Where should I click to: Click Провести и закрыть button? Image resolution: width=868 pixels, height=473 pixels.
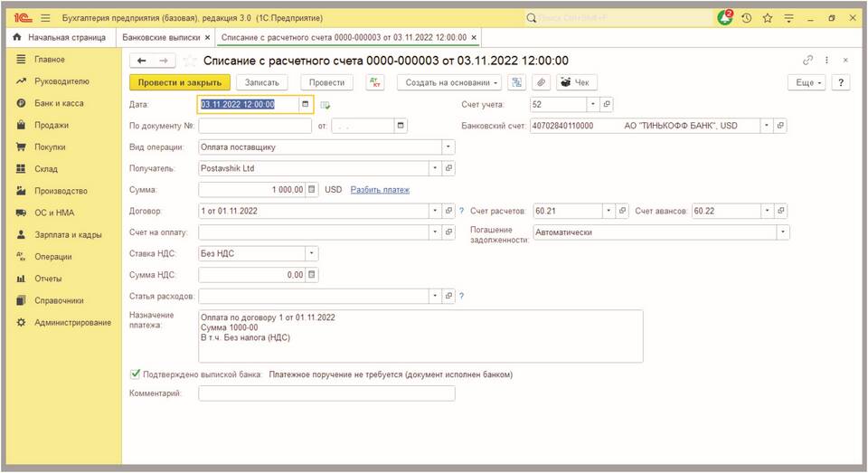coord(180,82)
